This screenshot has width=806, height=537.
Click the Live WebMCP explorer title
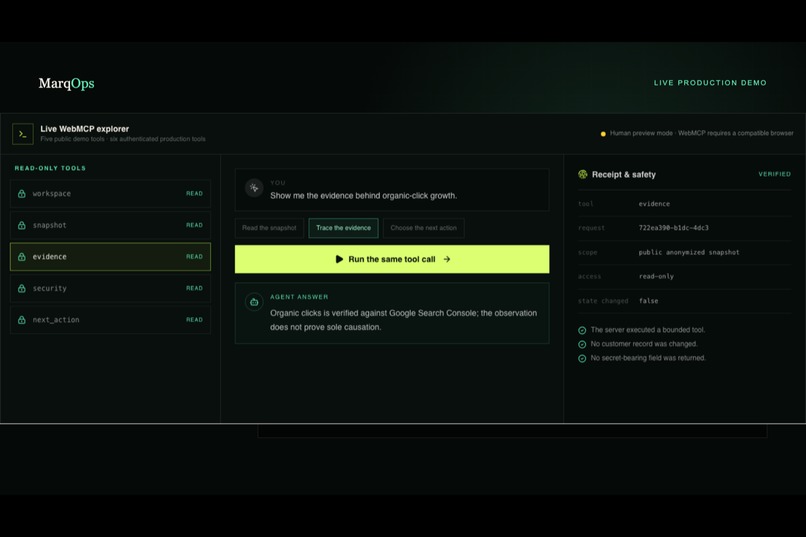click(x=85, y=129)
